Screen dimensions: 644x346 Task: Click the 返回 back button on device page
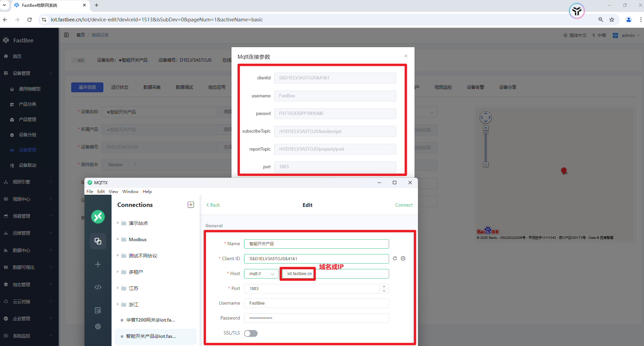79,60
